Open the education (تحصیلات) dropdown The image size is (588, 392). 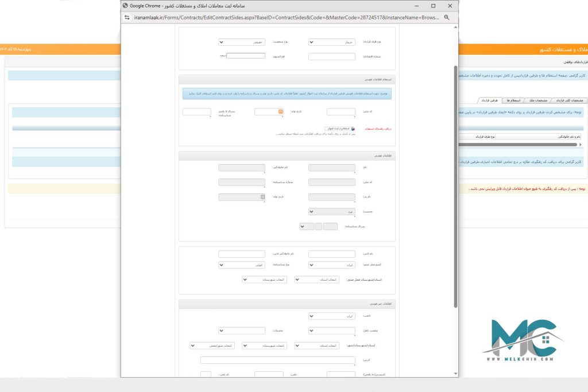click(x=242, y=331)
